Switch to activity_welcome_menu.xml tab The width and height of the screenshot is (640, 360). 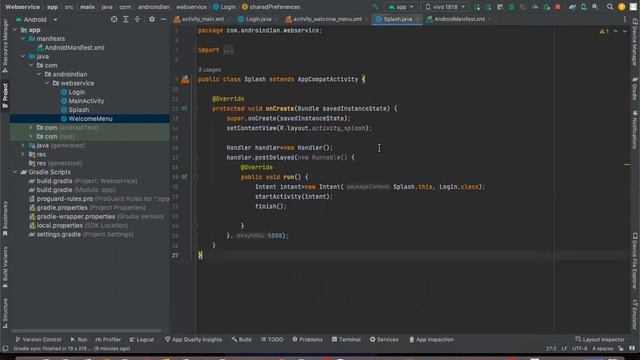pos(324,19)
